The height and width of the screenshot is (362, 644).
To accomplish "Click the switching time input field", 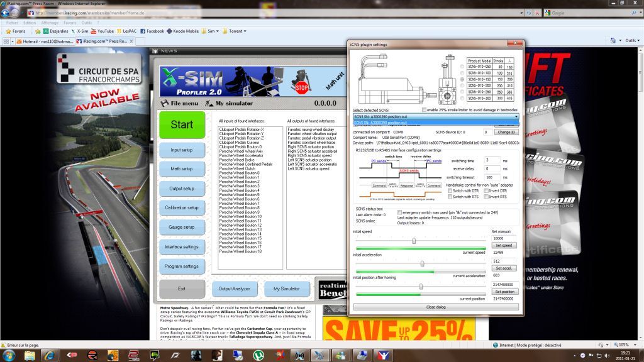I will click(492, 160).
